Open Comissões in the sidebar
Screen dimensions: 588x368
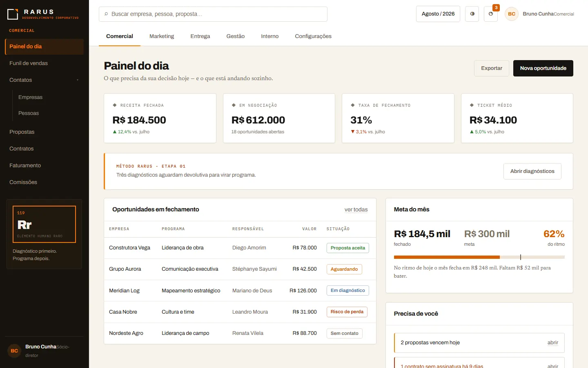[x=44, y=182]
